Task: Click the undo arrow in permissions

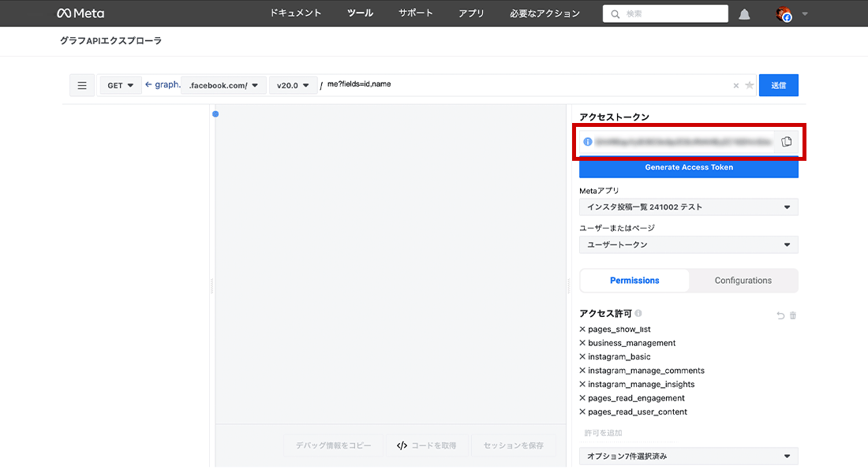Action: 780,315
